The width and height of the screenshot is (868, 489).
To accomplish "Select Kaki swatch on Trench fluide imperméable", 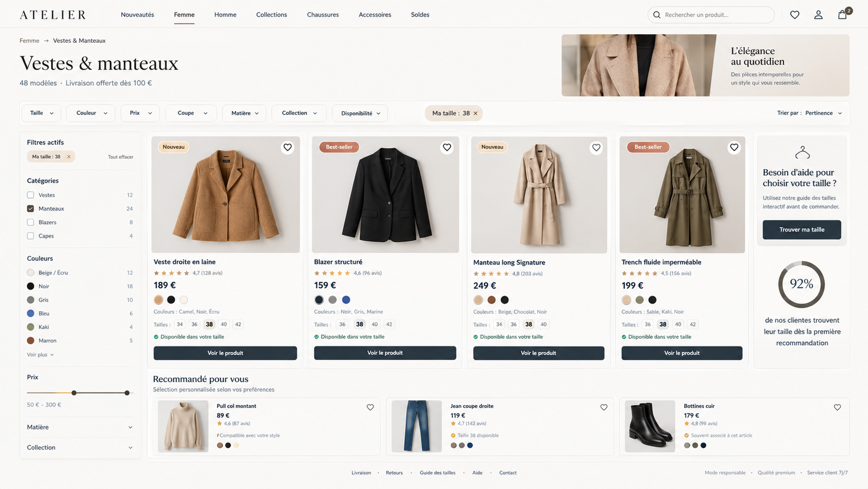I will (x=640, y=300).
